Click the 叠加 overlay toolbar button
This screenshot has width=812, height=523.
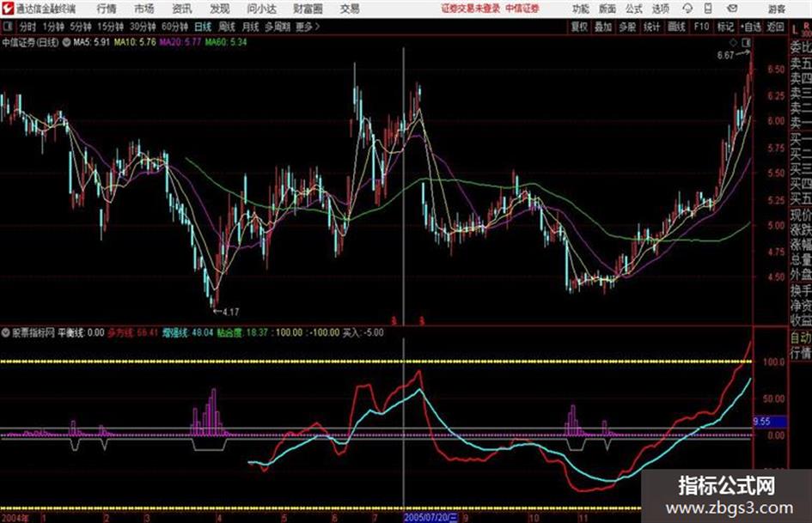click(x=603, y=27)
